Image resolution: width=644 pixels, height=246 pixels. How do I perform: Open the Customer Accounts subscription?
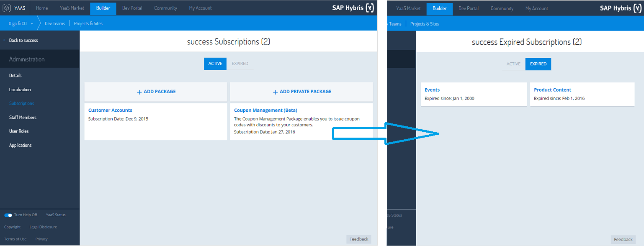click(x=110, y=110)
